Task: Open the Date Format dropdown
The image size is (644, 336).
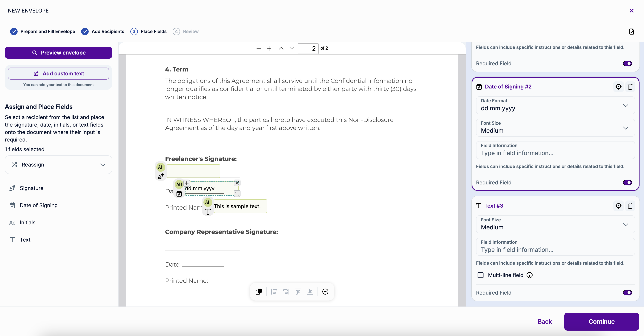Action: point(555,105)
